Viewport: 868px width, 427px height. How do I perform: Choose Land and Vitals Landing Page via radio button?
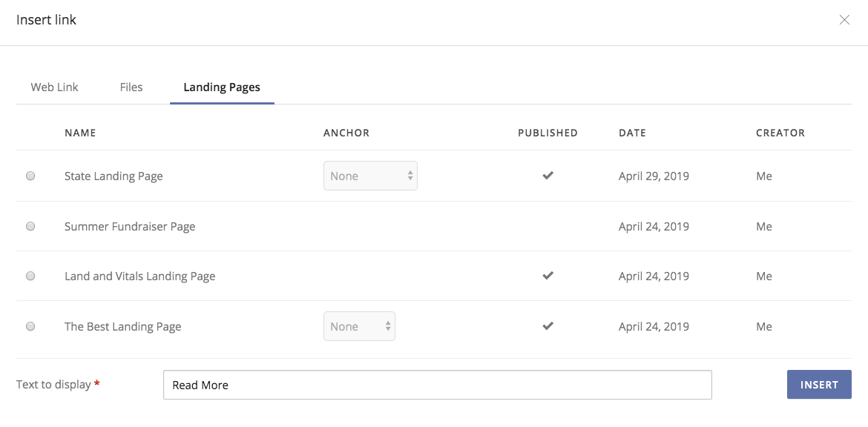point(30,275)
